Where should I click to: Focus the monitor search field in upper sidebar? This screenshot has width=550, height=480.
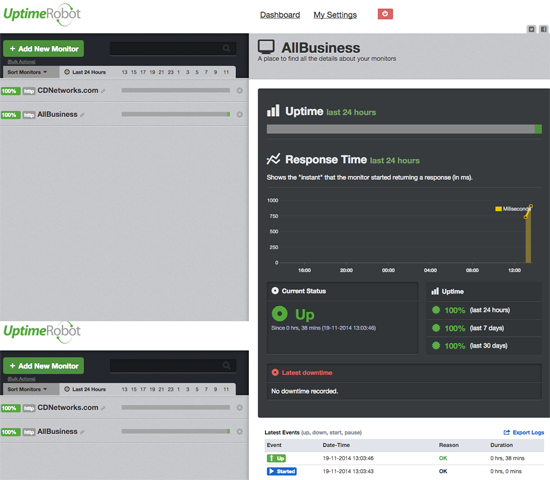click(x=173, y=48)
